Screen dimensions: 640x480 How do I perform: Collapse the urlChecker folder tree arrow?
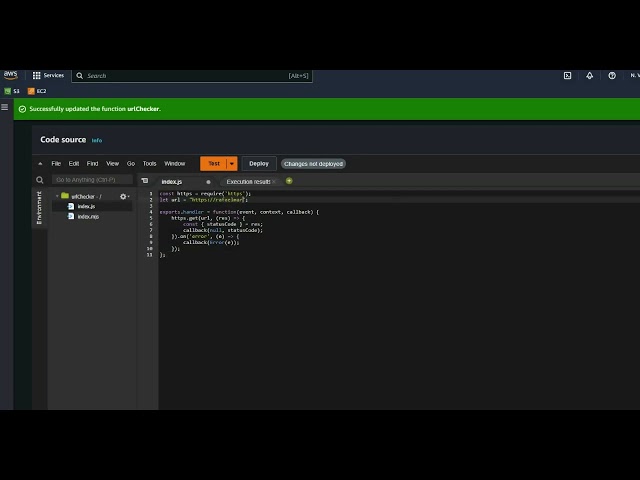[57, 196]
